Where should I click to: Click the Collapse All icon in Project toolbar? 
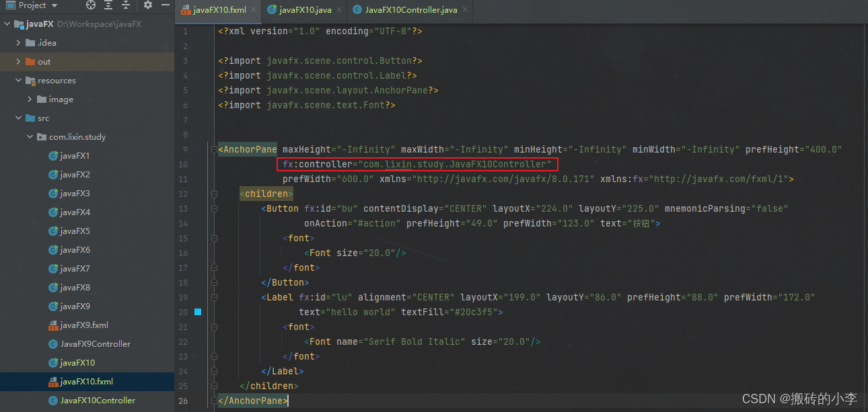click(126, 4)
